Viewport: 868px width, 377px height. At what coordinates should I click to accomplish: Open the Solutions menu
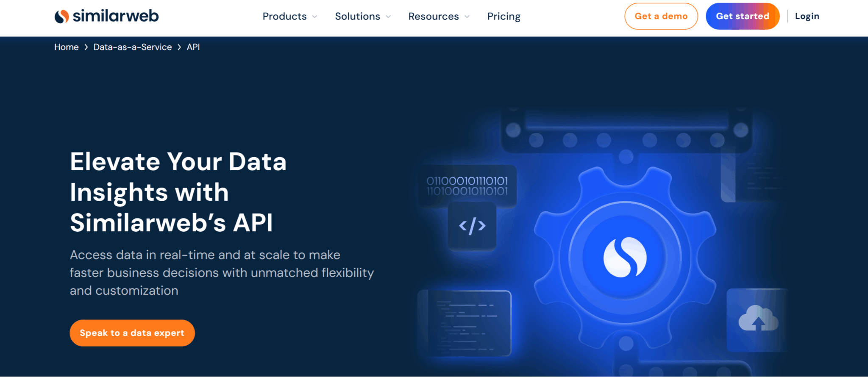pos(357,17)
